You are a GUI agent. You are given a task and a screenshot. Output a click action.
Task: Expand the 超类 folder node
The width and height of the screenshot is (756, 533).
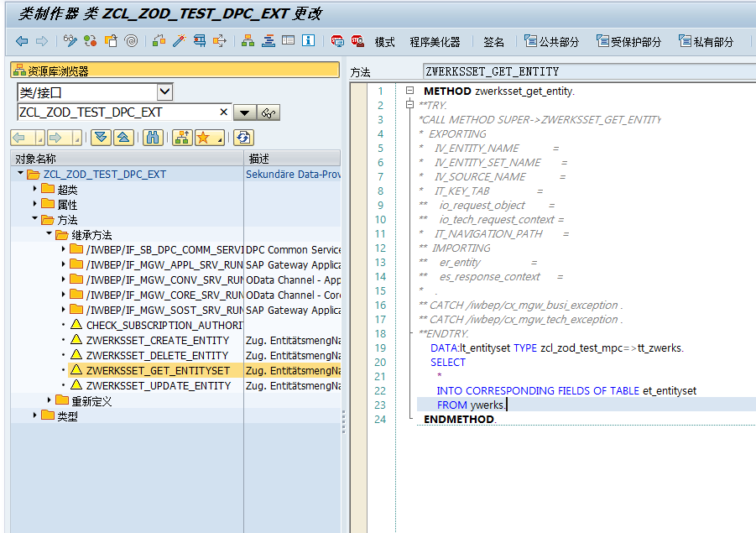pyautogui.click(x=35, y=190)
